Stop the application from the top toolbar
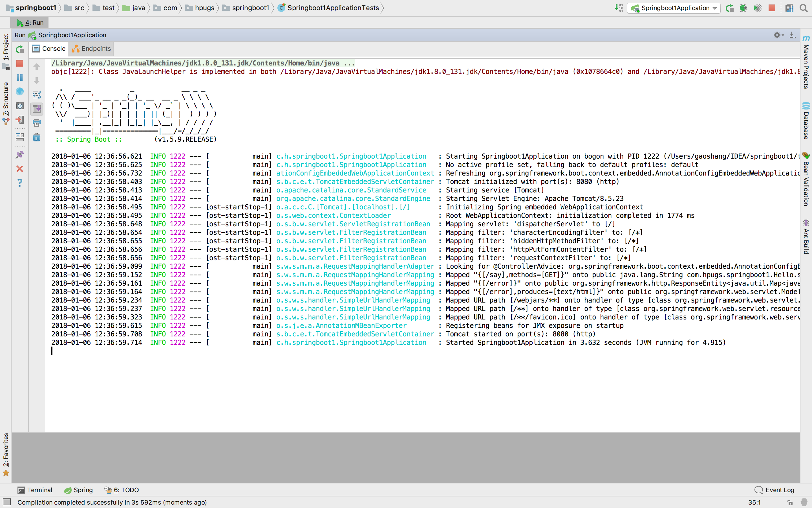Screen dimensions: 812x508 tap(772, 8)
